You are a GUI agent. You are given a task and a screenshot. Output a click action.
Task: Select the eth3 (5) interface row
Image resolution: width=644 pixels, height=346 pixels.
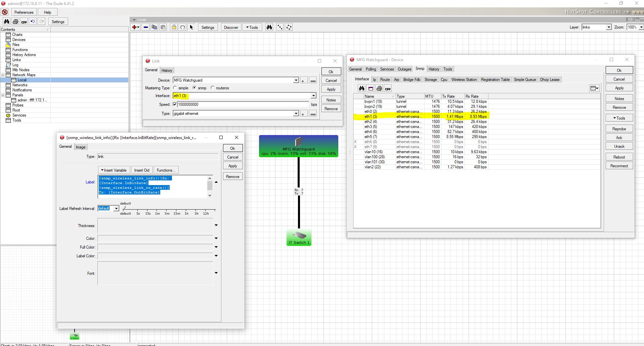coord(371,127)
